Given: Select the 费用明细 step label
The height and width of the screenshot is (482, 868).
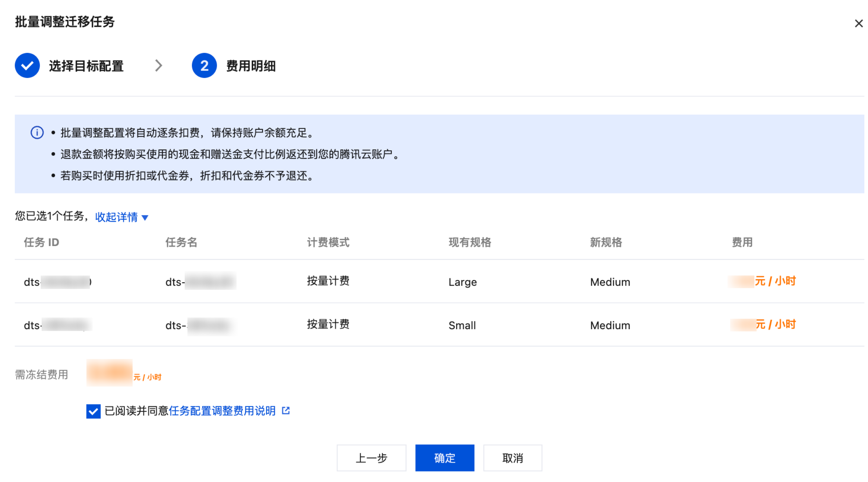Looking at the screenshot, I should pyautogui.click(x=251, y=66).
